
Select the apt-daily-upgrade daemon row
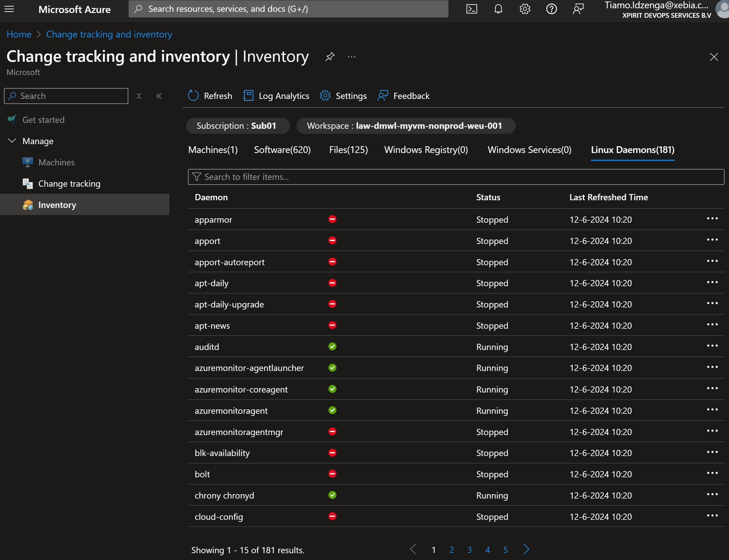pos(456,304)
